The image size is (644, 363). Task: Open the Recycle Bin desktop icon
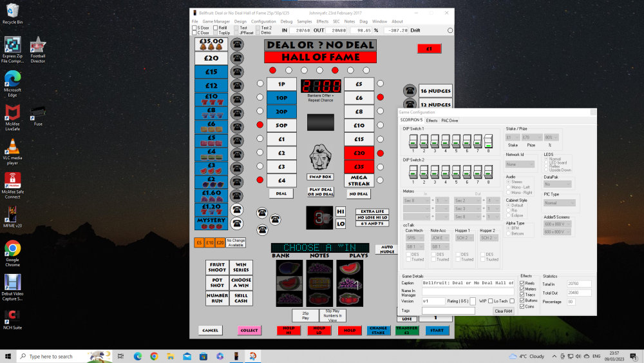click(12, 14)
